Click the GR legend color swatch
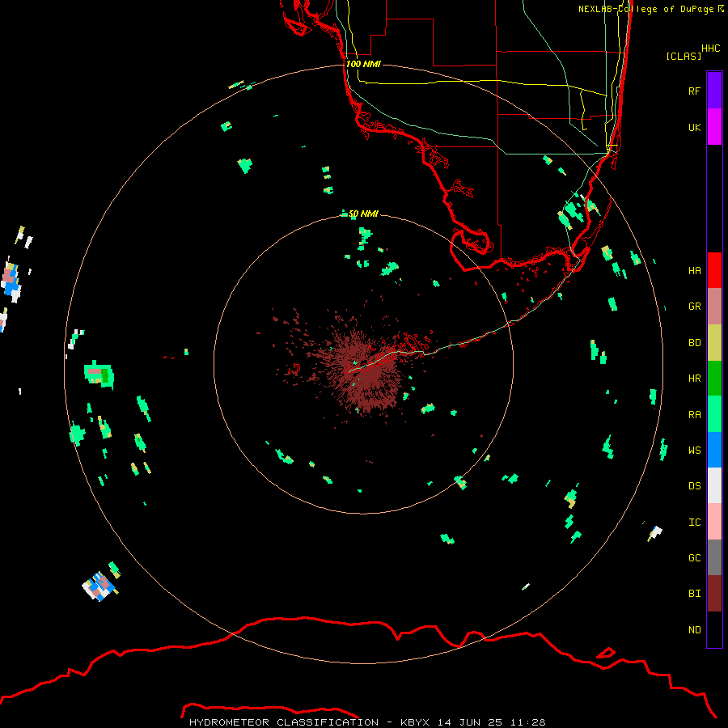 (x=714, y=307)
